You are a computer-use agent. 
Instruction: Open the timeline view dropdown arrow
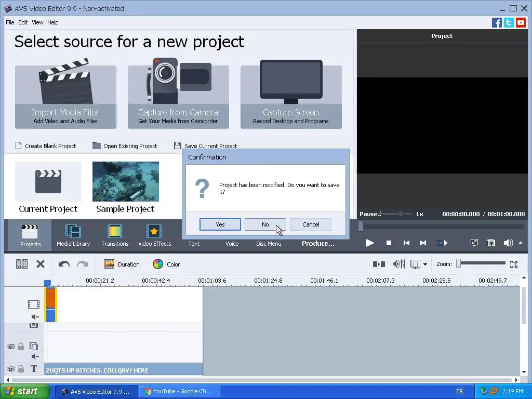(425, 264)
